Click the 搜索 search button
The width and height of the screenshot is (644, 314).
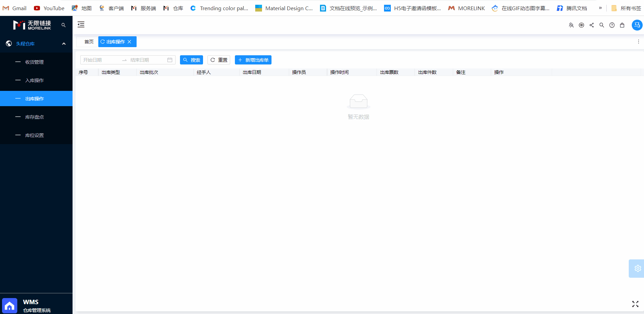(x=192, y=60)
